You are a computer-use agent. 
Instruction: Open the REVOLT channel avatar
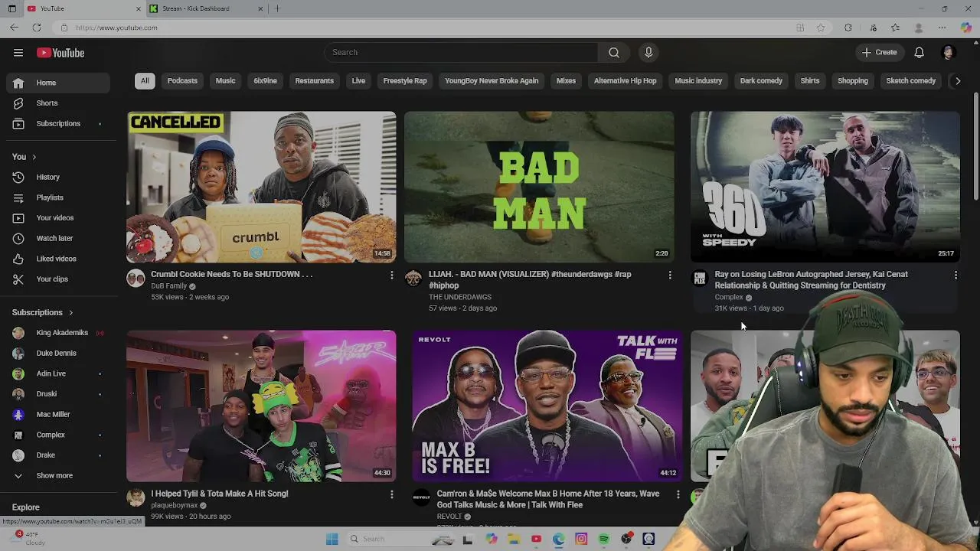(x=421, y=498)
